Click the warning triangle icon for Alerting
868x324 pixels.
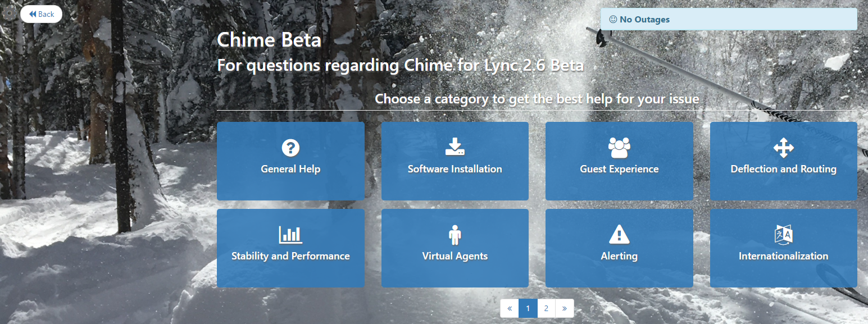tap(619, 234)
